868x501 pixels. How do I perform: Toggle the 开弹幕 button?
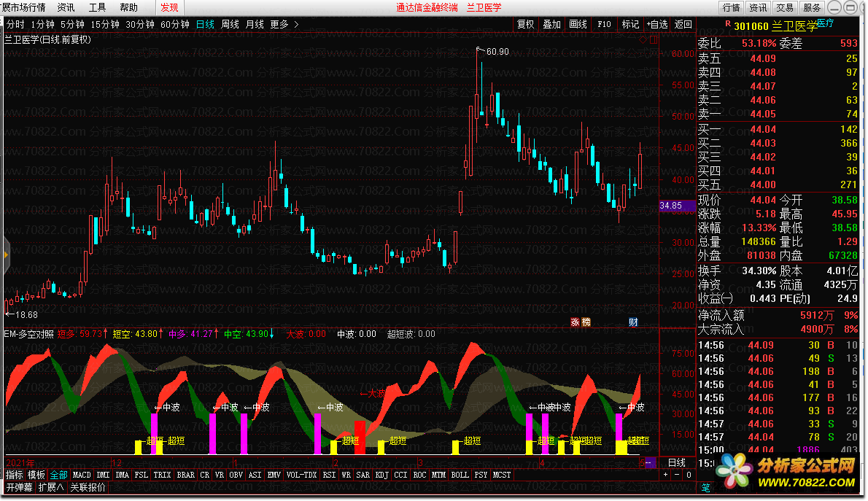click(20, 488)
